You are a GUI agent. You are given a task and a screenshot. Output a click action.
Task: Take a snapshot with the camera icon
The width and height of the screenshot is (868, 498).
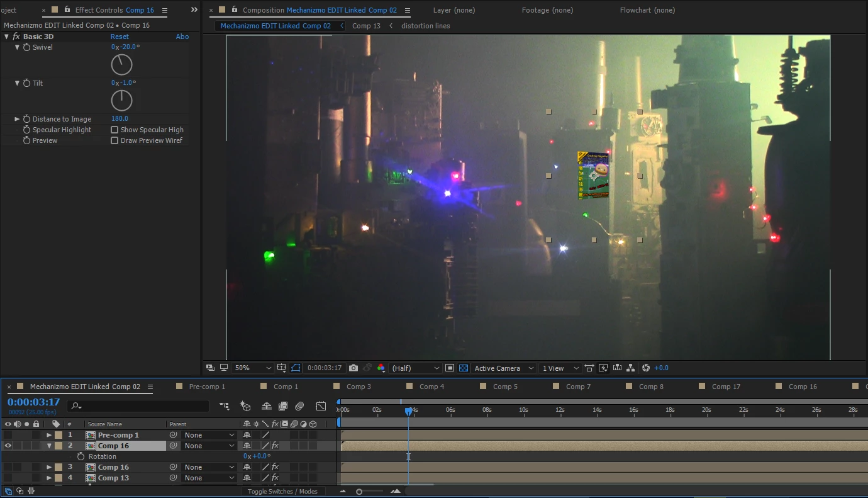[x=353, y=368]
